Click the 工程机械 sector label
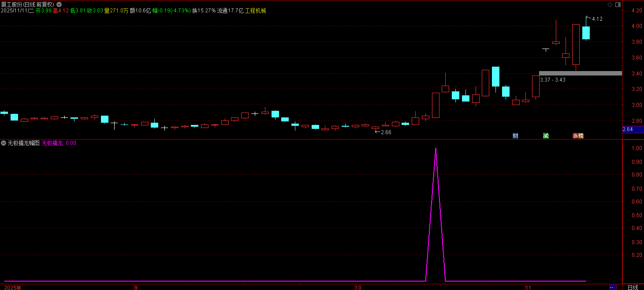The image size is (644, 290). point(256,11)
